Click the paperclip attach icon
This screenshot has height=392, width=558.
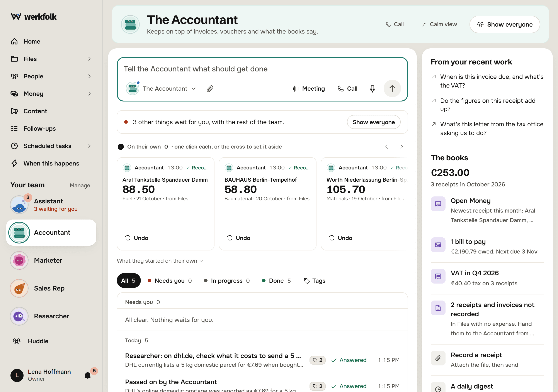tap(210, 89)
